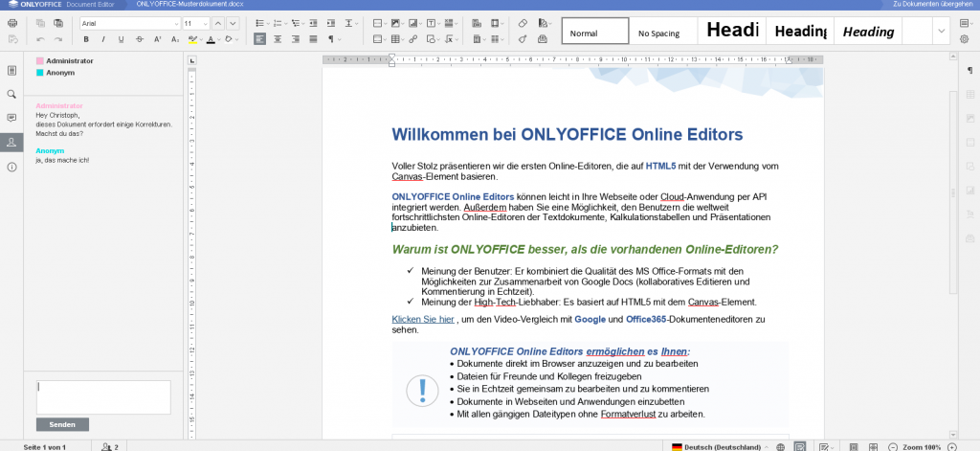Toggle italic formatting
The width and height of the screenshot is (980, 451).
coord(103,39)
